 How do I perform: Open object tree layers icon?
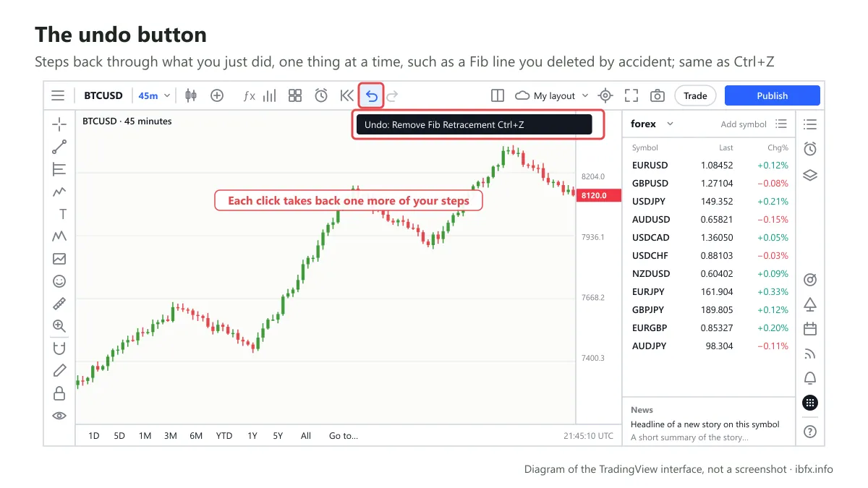click(810, 175)
